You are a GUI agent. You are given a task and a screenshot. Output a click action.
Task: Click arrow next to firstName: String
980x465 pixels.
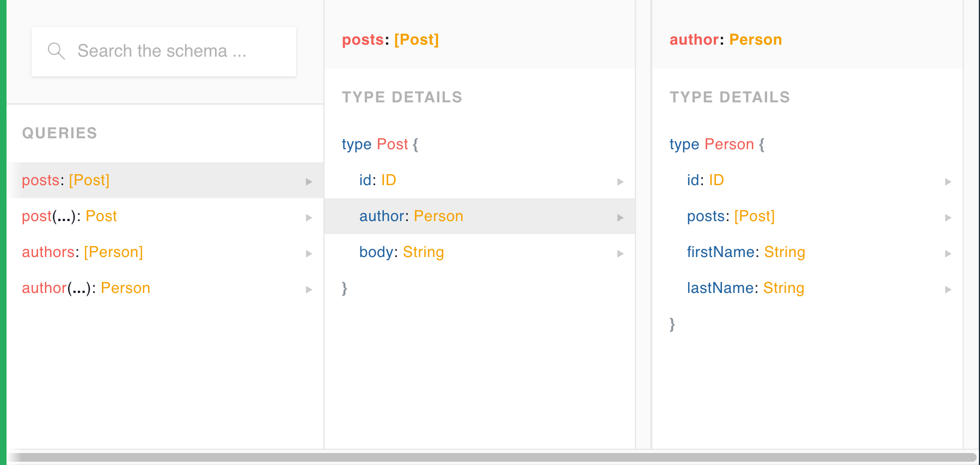click(948, 253)
